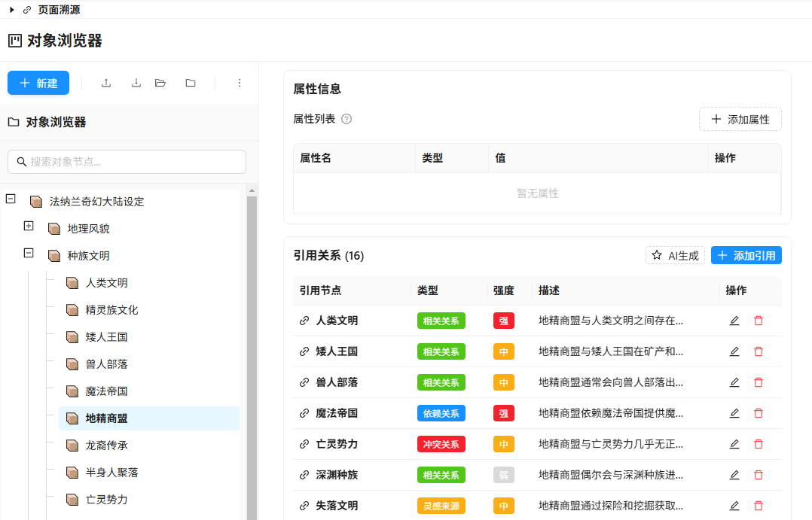This screenshot has width=812, height=520.
Task: Expand the 页面溯源 disclosure triangle
Action: [x=11, y=10]
